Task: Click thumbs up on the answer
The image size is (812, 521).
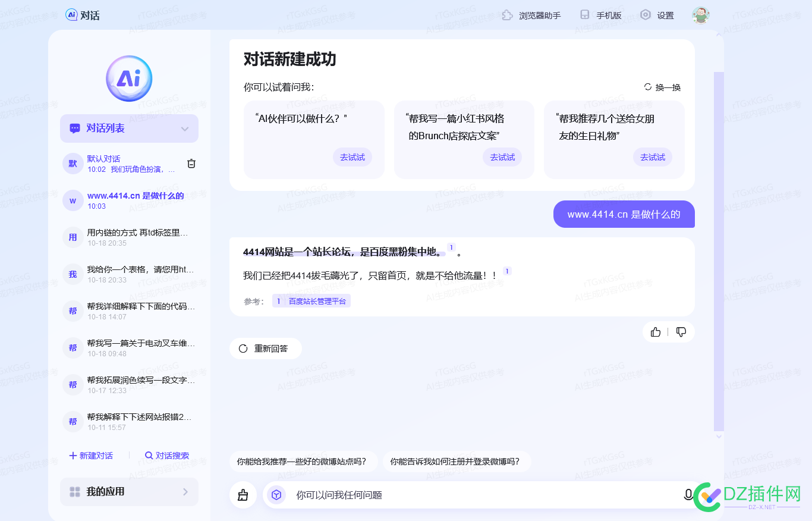Action: 656,332
